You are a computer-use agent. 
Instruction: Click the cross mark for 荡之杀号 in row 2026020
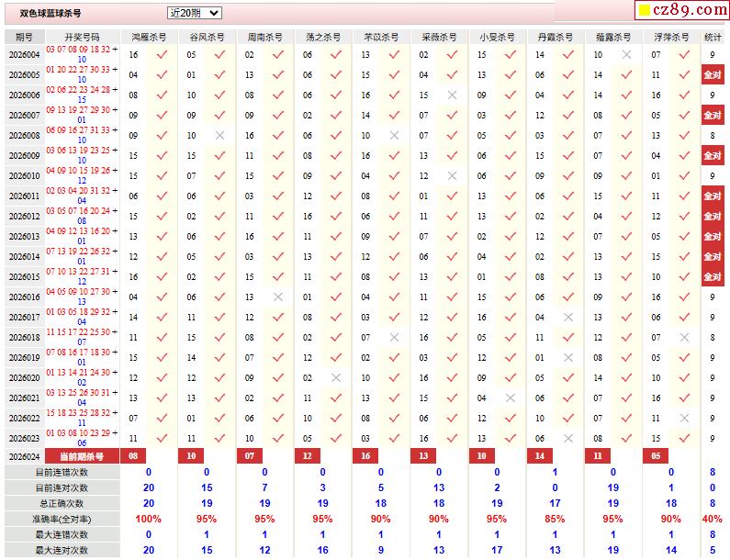(336, 378)
